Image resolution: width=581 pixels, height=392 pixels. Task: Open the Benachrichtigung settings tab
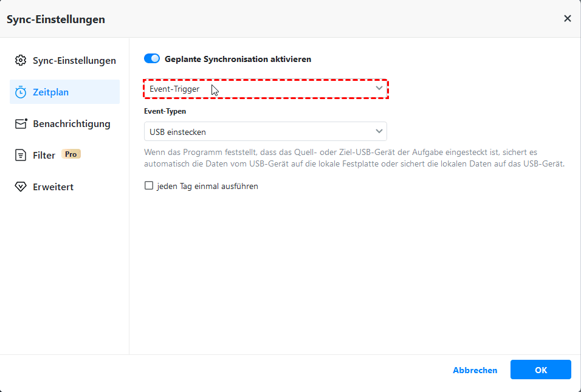coord(72,124)
